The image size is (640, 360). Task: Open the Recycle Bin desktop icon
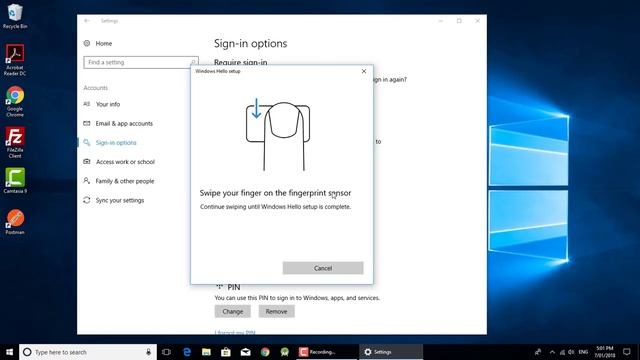15,16
